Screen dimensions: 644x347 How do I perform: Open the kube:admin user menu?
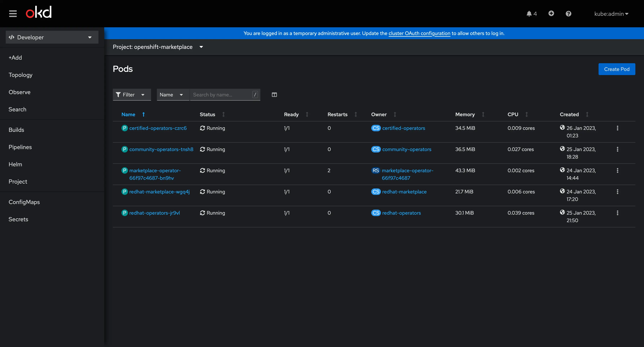coord(611,14)
